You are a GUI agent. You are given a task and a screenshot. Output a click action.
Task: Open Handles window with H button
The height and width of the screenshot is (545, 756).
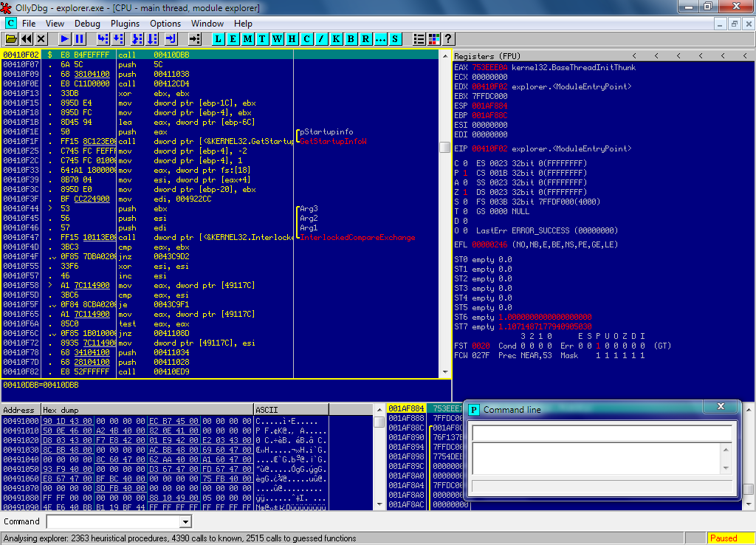pos(292,39)
